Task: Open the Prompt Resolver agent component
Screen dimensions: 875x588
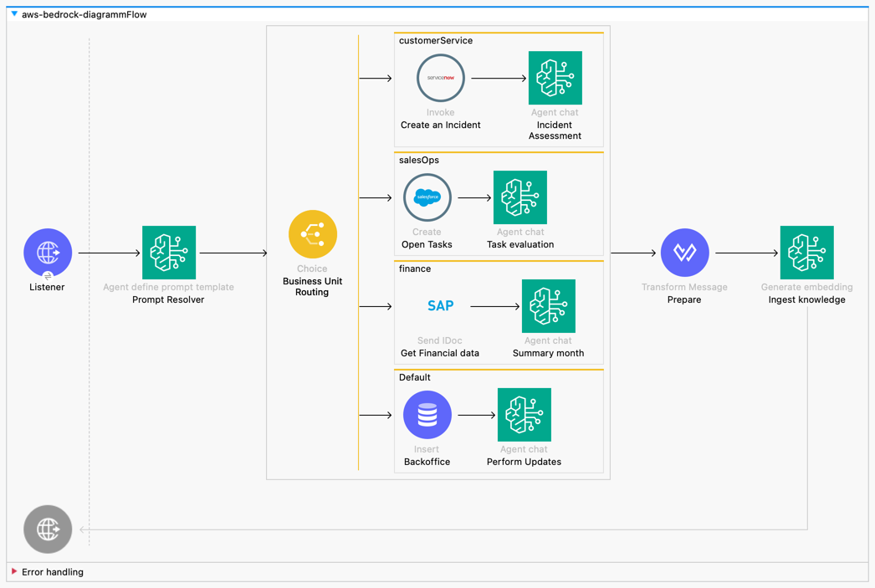Action: (169, 252)
